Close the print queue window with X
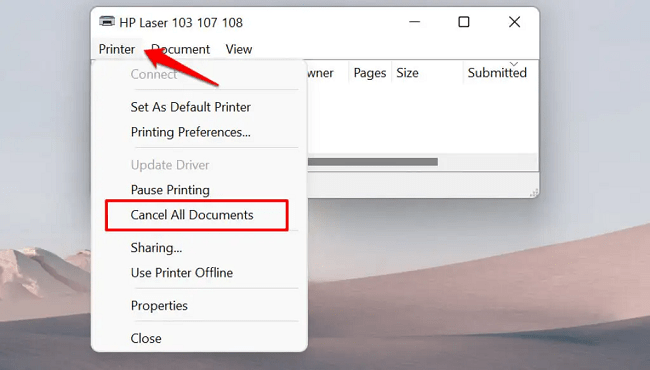650x370 pixels. pyautogui.click(x=514, y=22)
